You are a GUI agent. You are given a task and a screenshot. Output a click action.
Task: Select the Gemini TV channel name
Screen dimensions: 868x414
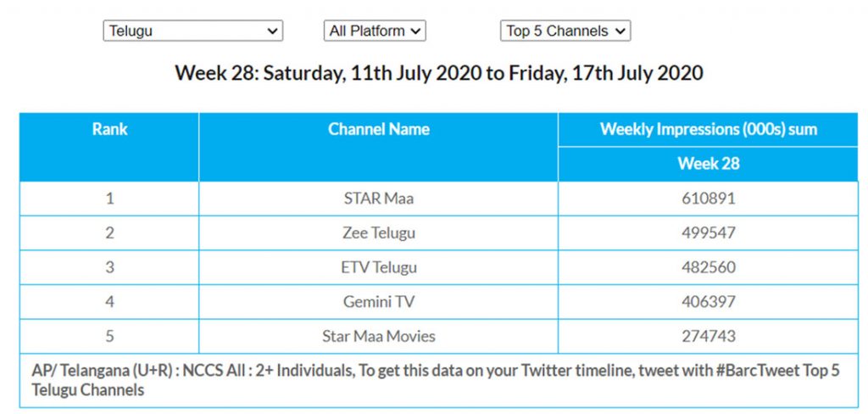click(x=378, y=302)
